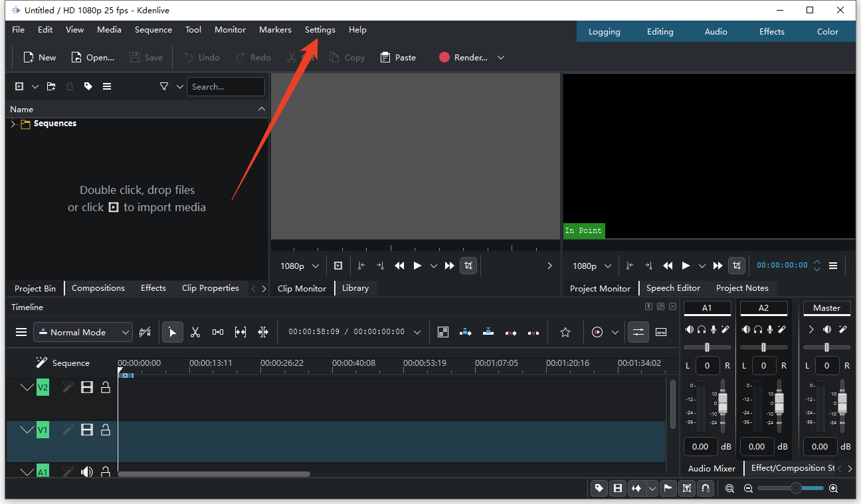Click the favorite effects star icon
This screenshot has height=504, width=861.
click(x=565, y=332)
